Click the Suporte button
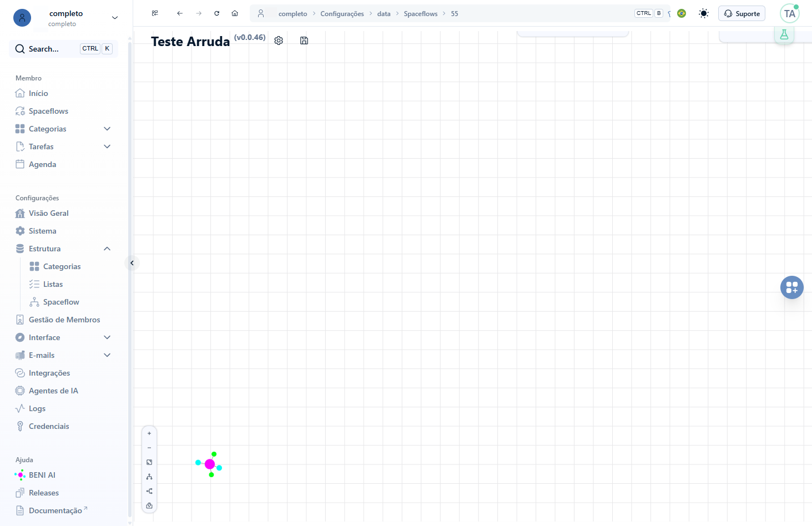The height and width of the screenshot is (526, 812). click(x=742, y=13)
